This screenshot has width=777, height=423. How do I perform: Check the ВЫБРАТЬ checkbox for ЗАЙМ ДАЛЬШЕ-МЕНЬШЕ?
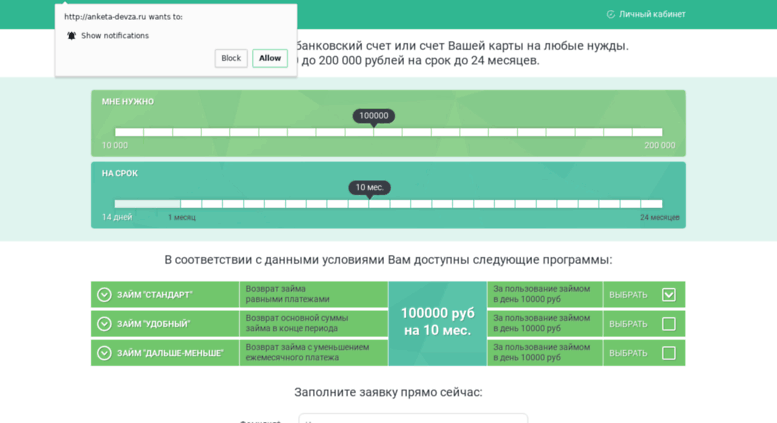[668, 353]
